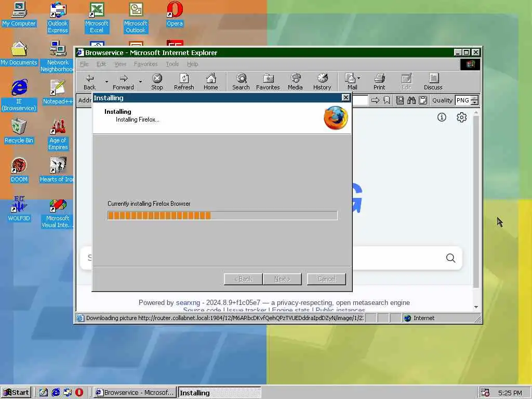Image resolution: width=532 pixels, height=399 pixels.
Task: Click the Go arrow next to the address bar
Action: (375, 100)
